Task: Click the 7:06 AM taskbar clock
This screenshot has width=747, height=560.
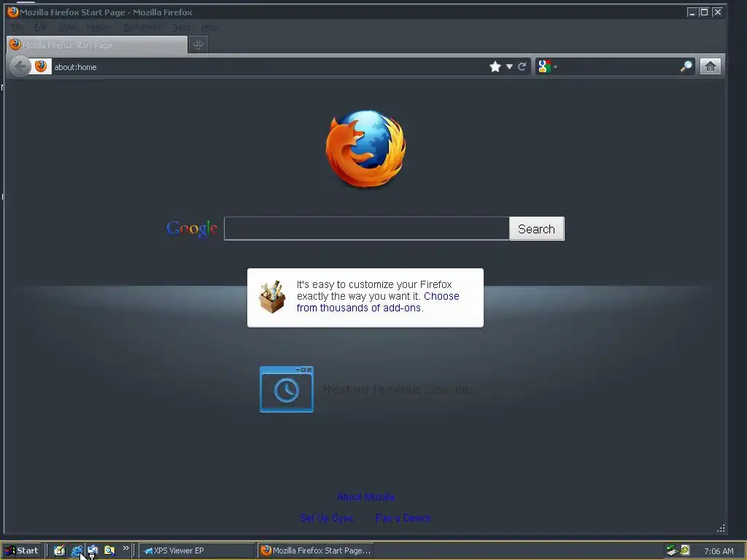Action: click(719, 551)
